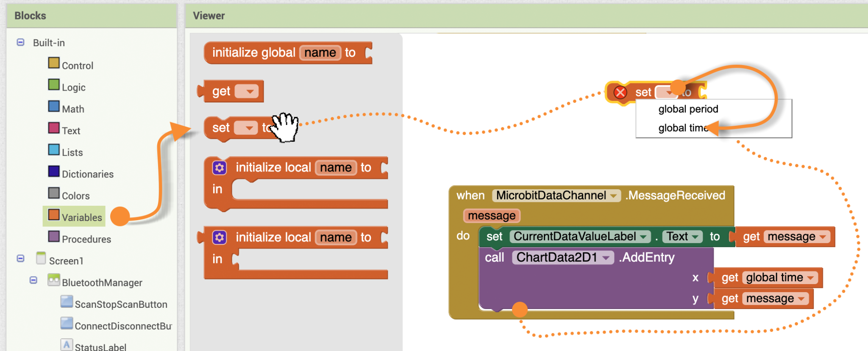Select the StatusLabel label icon

pos(67,345)
